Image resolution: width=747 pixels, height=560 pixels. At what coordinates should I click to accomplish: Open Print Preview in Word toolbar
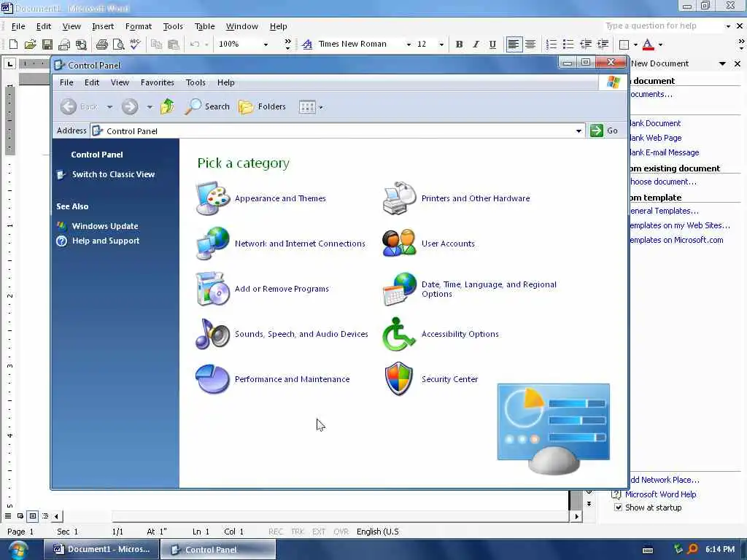click(x=118, y=44)
